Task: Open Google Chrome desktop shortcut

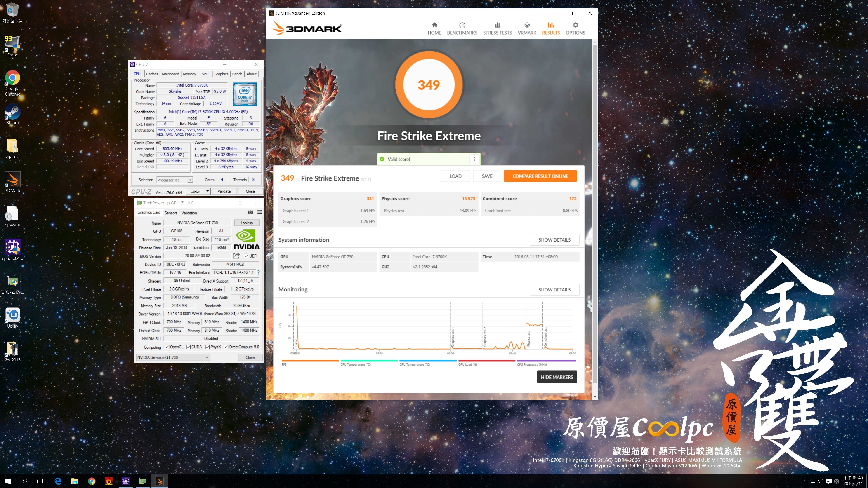Action: 12,83
